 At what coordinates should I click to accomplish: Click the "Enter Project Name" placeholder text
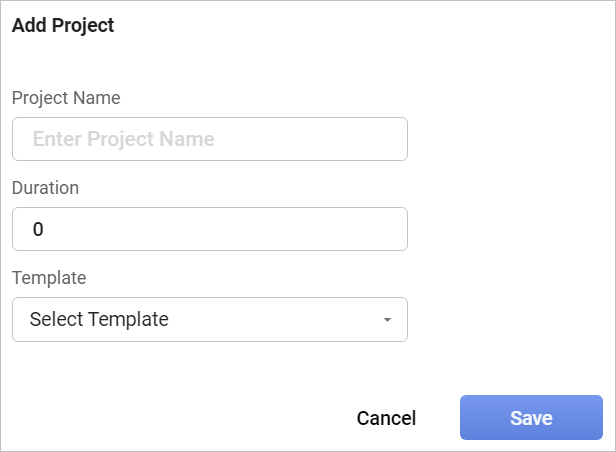(123, 139)
